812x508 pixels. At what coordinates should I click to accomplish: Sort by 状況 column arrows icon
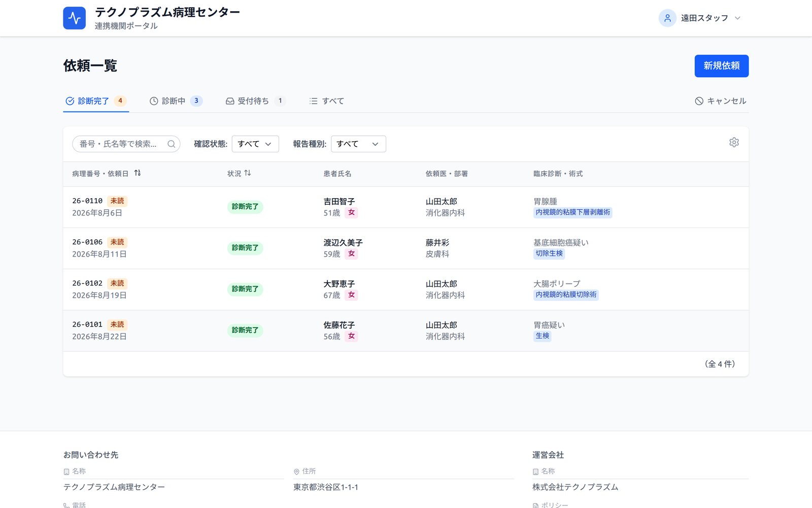click(248, 173)
